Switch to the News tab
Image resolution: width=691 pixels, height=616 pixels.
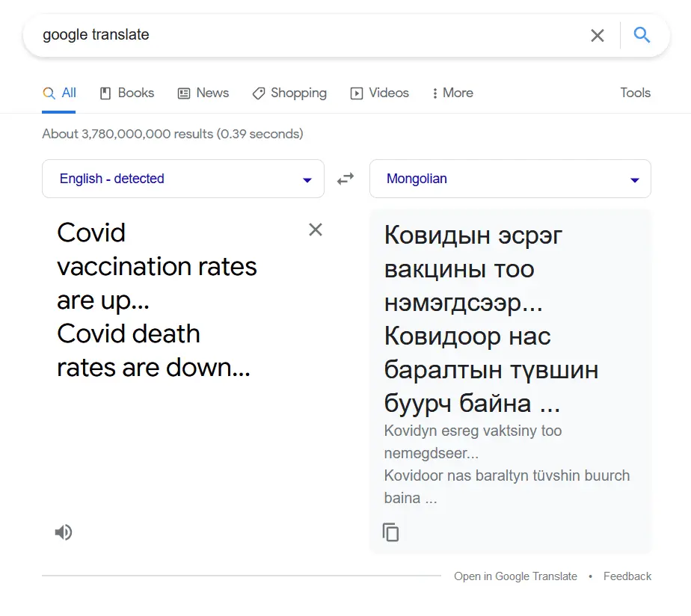click(x=203, y=93)
